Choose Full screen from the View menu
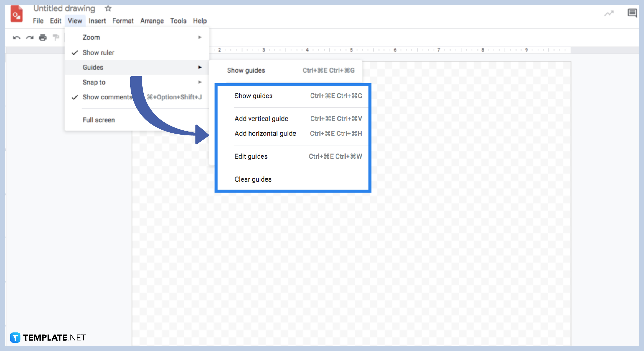 click(99, 120)
